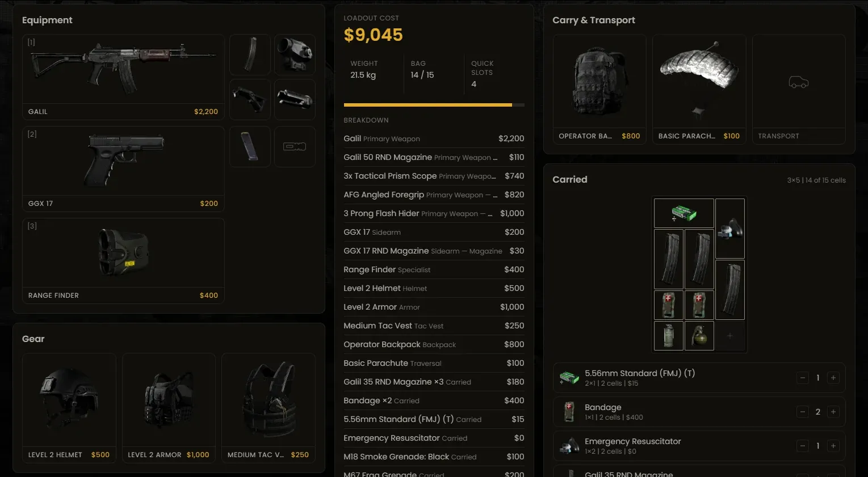Image resolution: width=868 pixels, height=477 pixels.
Task: Click the "3×5 | 14 of 15 cells" label
Action: 816,180
